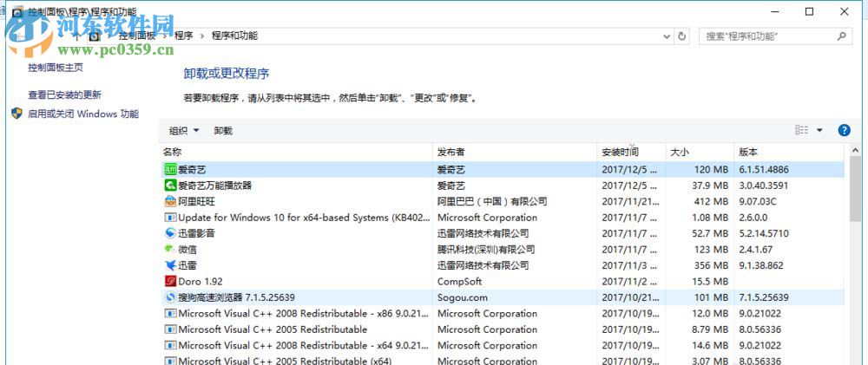Sort by 版本 column header
The image size is (868, 365).
pyautogui.click(x=789, y=152)
